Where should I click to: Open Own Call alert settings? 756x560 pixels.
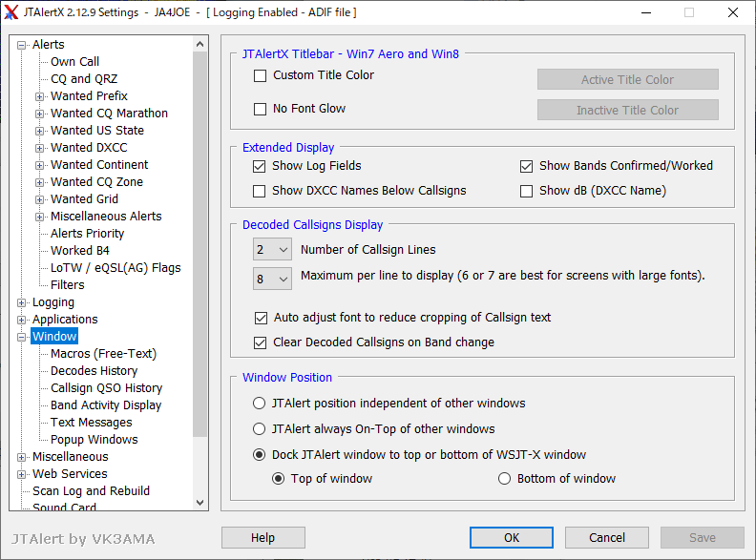click(x=74, y=62)
